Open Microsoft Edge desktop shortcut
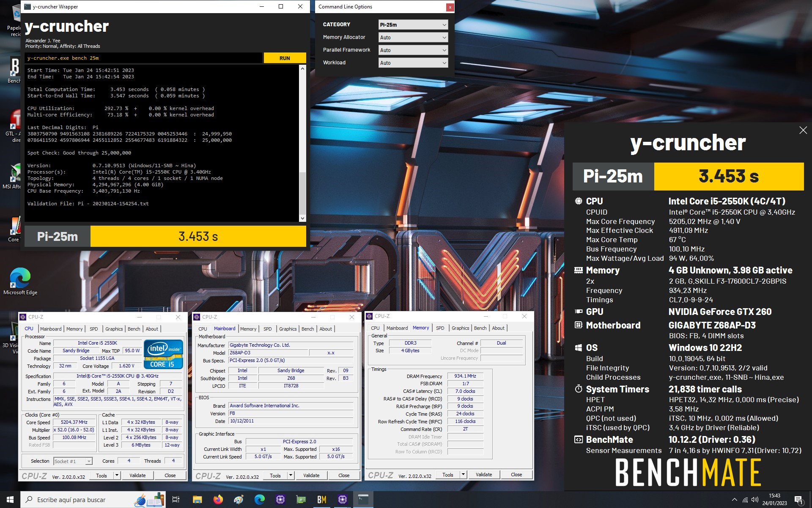 [x=20, y=282]
